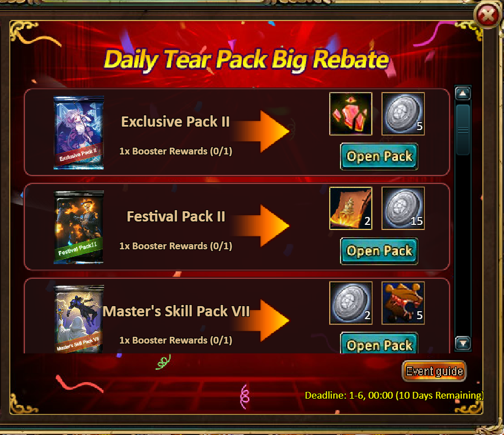The height and width of the screenshot is (435, 504).
Task: Click the scrollbar down arrow
Action: (x=463, y=344)
